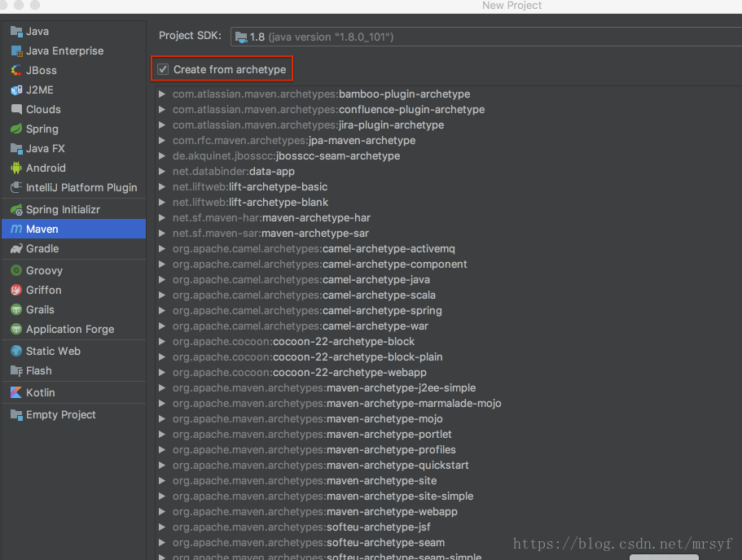The width and height of the screenshot is (742, 560).
Task: Click the Flash icon
Action: 16,371
